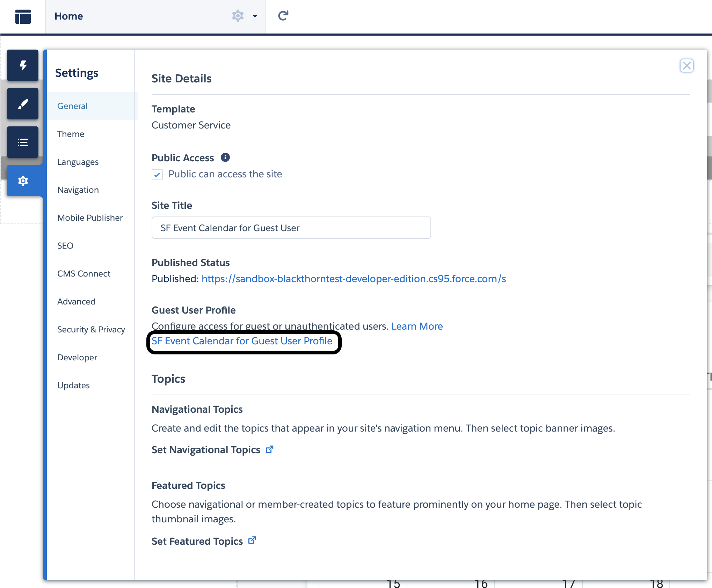
Task: Open the Theme paintbrush panel
Action: (x=23, y=104)
